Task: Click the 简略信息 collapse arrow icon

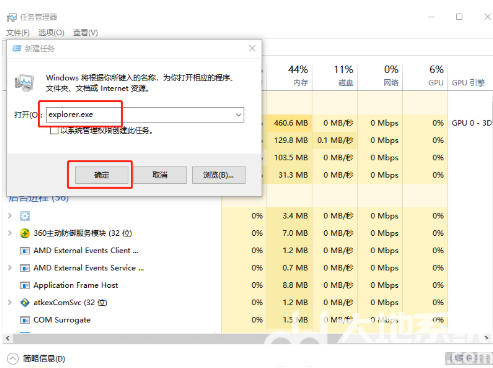Action: tap(13, 359)
